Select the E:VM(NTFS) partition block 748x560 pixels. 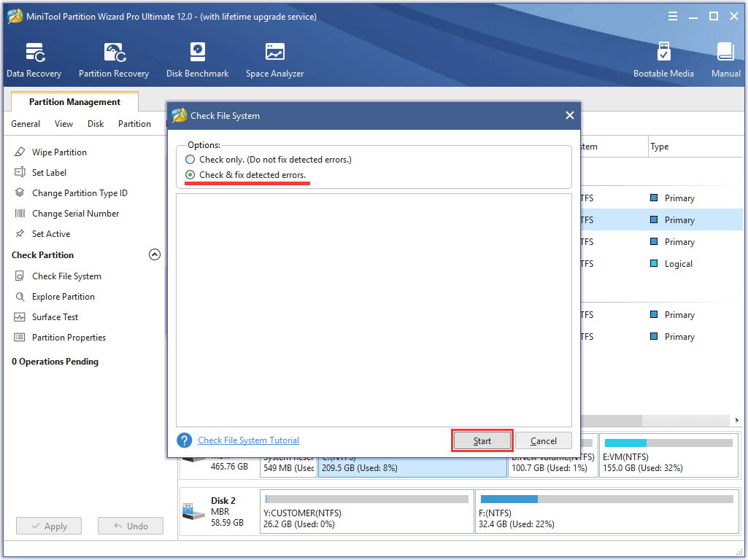pyautogui.click(x=668, y=456)
